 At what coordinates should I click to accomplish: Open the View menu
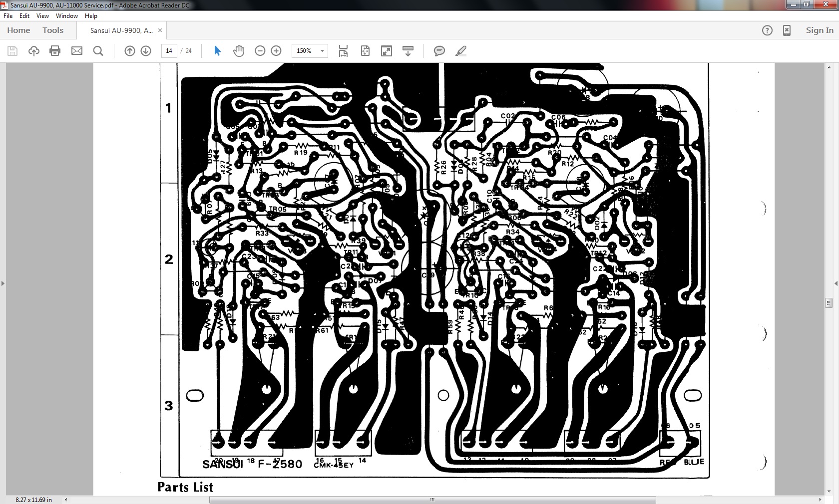click(42, 16)
